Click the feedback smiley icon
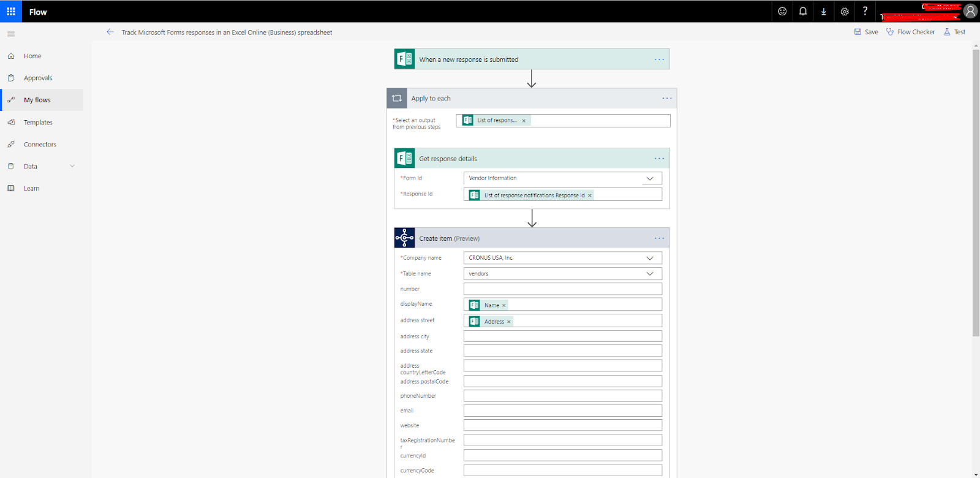This screenshot has height=478, width=980. (x=782, y=11)
